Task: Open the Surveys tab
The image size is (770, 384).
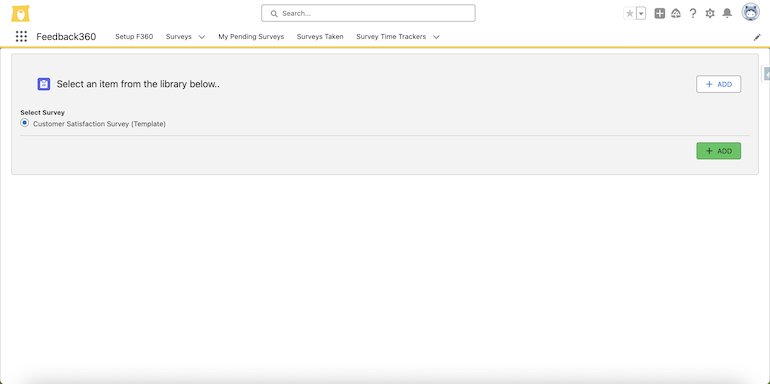Action: point(179,36)
